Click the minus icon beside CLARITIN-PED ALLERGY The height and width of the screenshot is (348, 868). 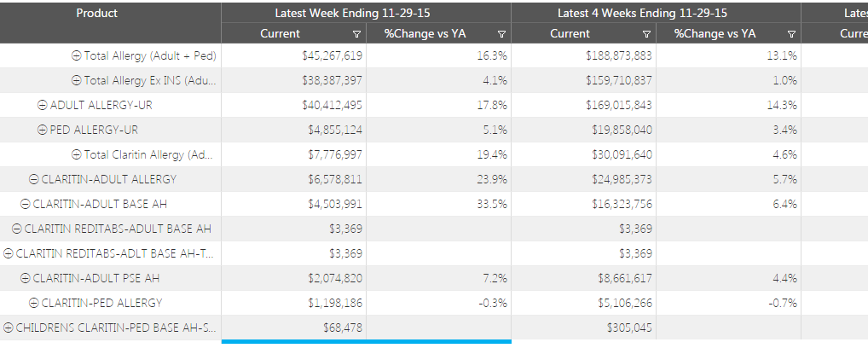[34, 304]
